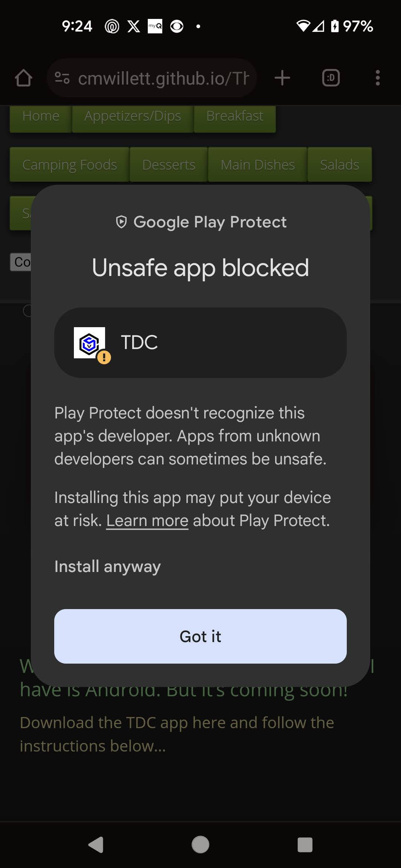Click Install anyway option
Viewport: 401px width, 868px height.
[x=108, y=566]
